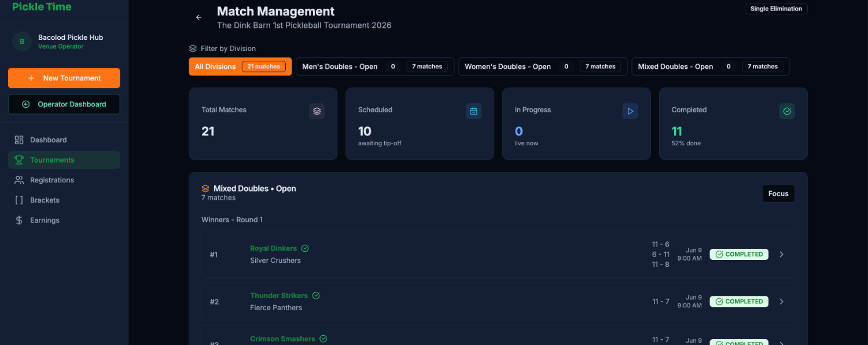Click the arrow icon on Operator Dashboard
Image resolution: width=868 pixels, height=345 pixels.
click(x=25, y=104)
